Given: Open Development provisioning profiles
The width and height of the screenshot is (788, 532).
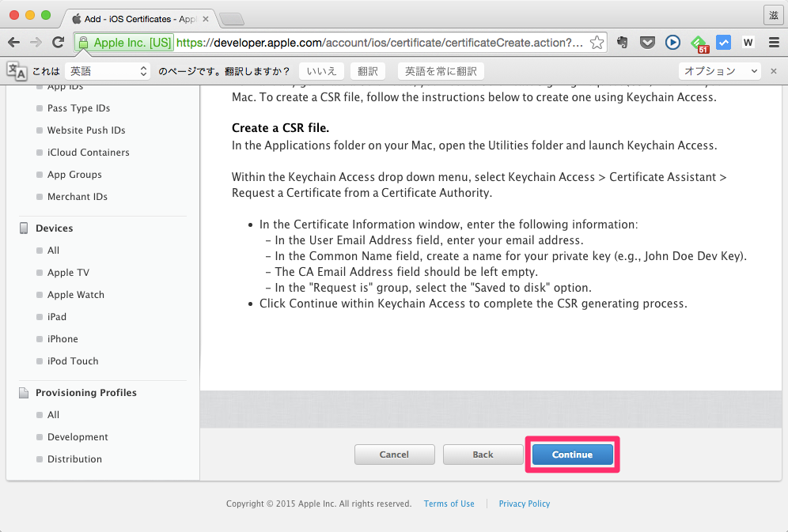Looking at the screenshot, I should tap(78, 436).
